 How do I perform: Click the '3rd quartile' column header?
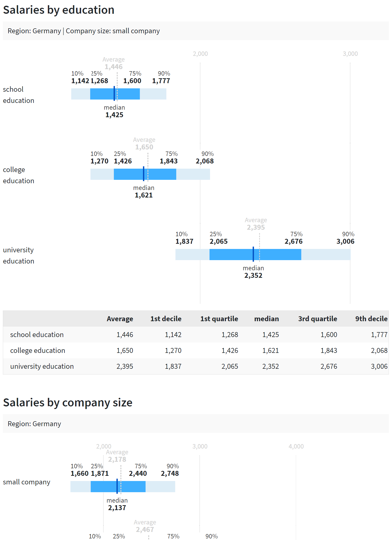click(x=317, y=319)
